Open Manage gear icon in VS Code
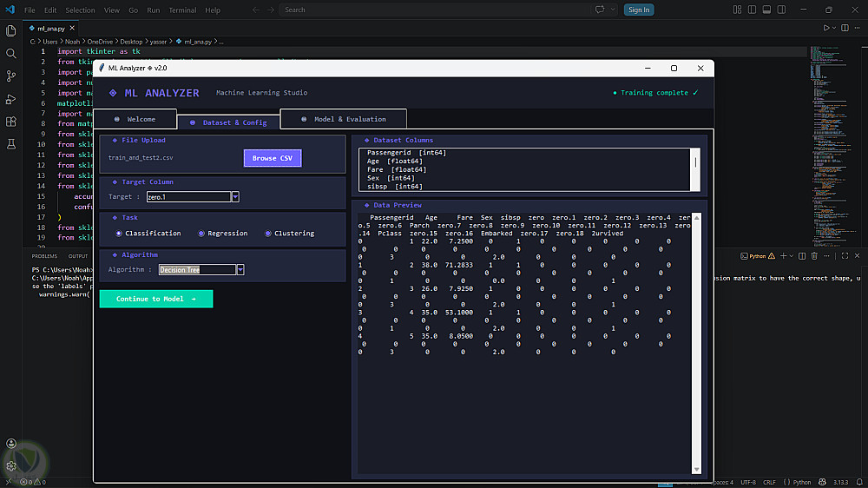868x488 pixels. [10, 465]
